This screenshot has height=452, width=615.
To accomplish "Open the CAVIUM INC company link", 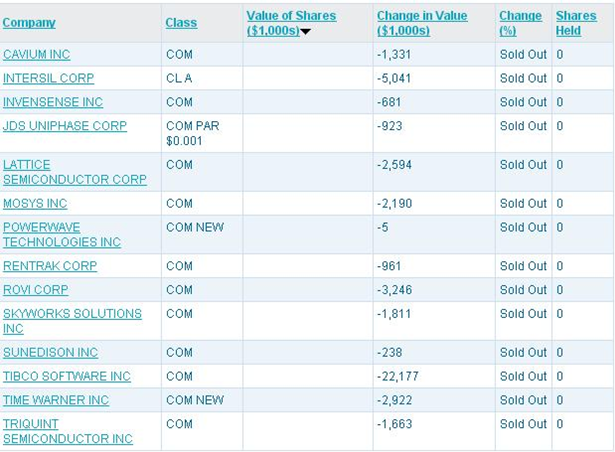I will point(36,55).
